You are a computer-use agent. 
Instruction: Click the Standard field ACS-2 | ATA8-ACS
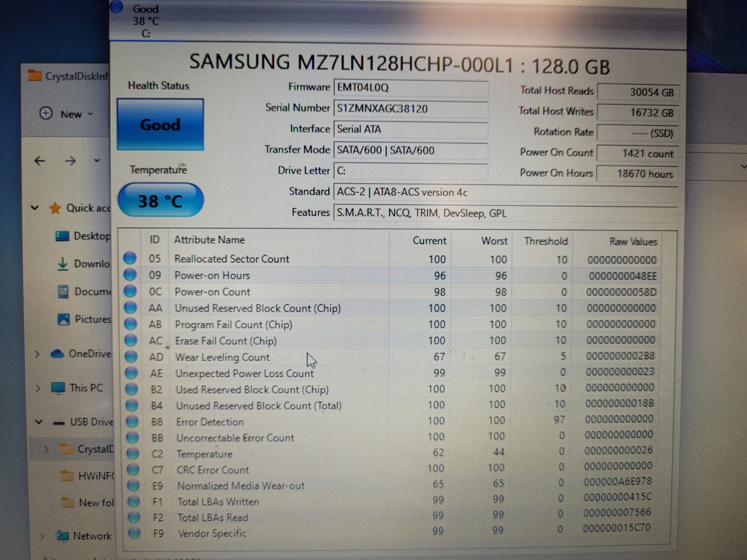pyautogui.click(x=505, y=192)
